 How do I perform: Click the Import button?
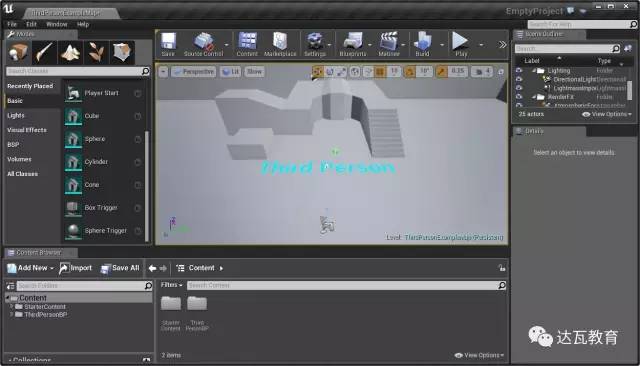(76, 268)
